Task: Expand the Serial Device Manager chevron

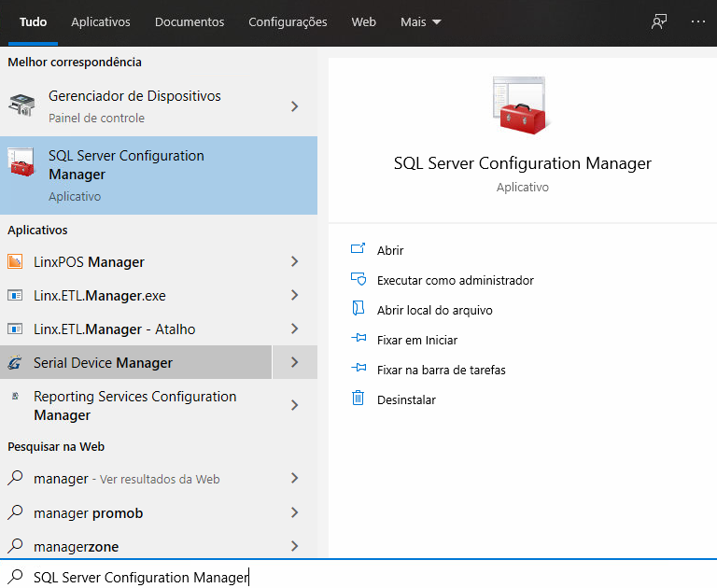Action: (x=294, y=362)
